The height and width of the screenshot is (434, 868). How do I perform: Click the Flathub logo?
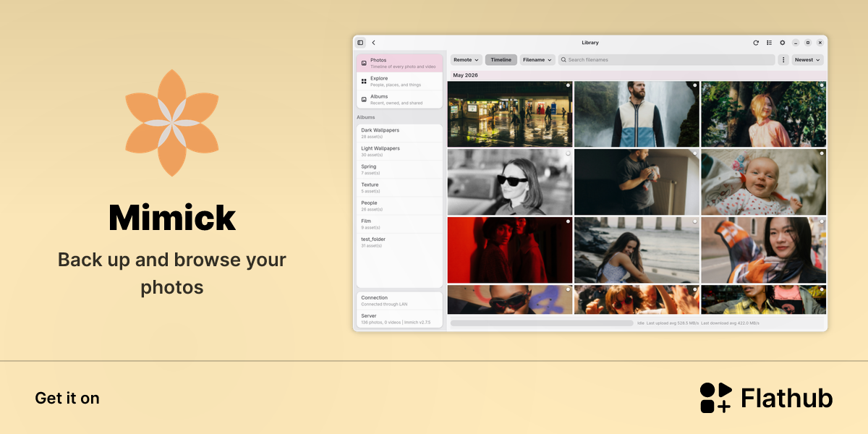tap(766, 398)
